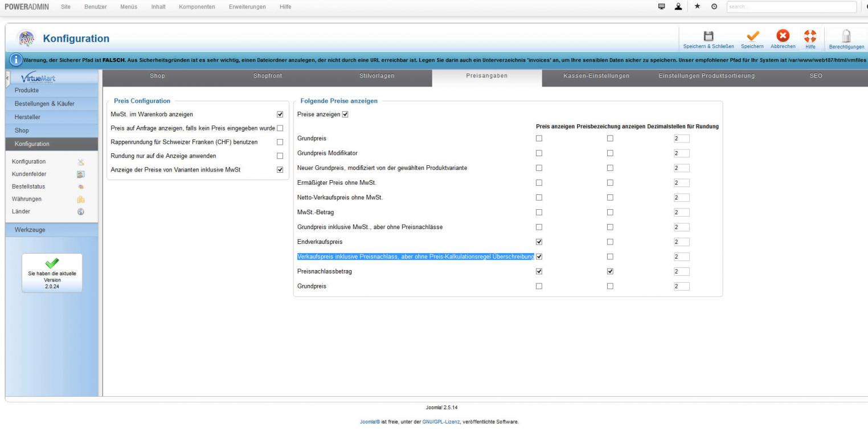Open the Erweiterungen dropdown menu

[247, 7]
